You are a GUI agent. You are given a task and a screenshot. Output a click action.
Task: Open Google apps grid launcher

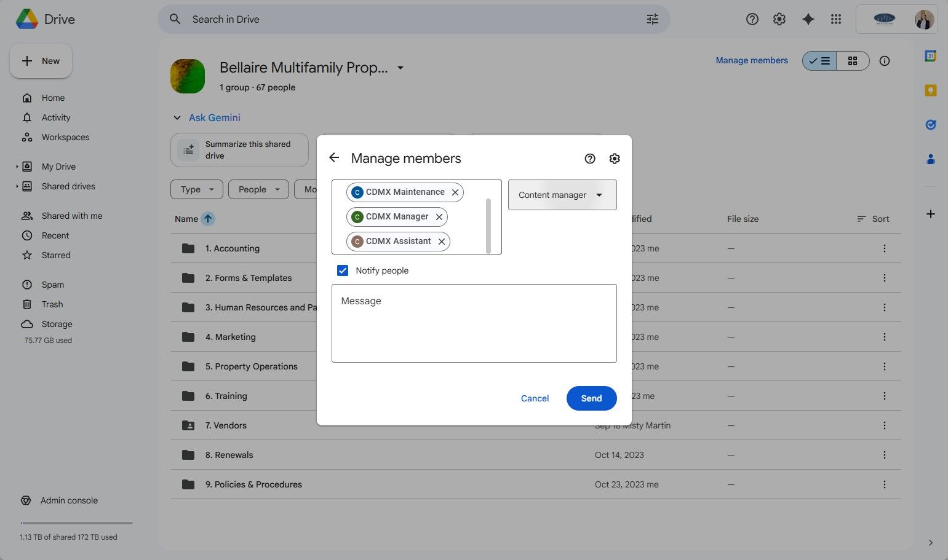click(x=835, y=19)
